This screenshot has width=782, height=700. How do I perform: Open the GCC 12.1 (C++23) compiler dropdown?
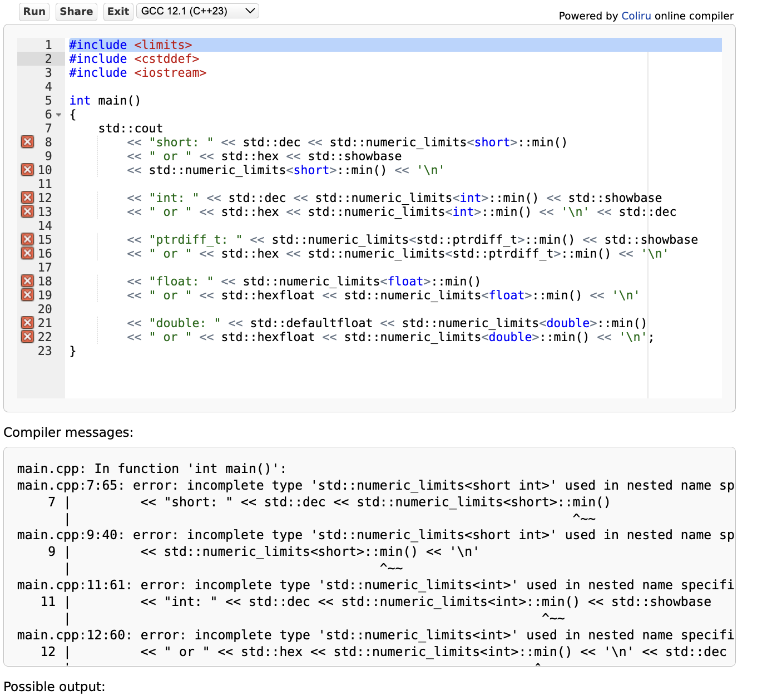click(x=197, y=11)
